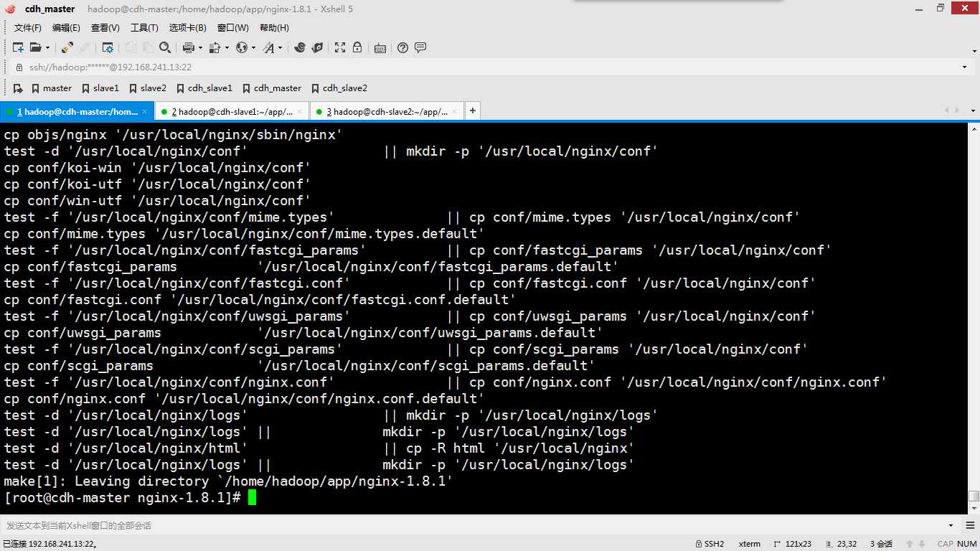The height and width of the screenshot is (551, 980).
Task: Click the NUM lock indicator
Action: [967, 544]
